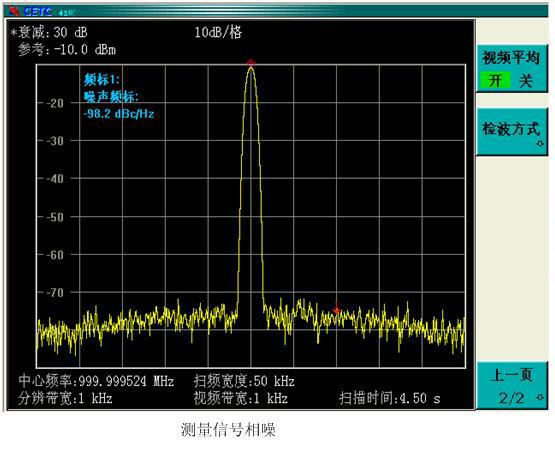Turn video averaging off (关)
The height and width of the screenshot is (452, 555).
[526, 81]
